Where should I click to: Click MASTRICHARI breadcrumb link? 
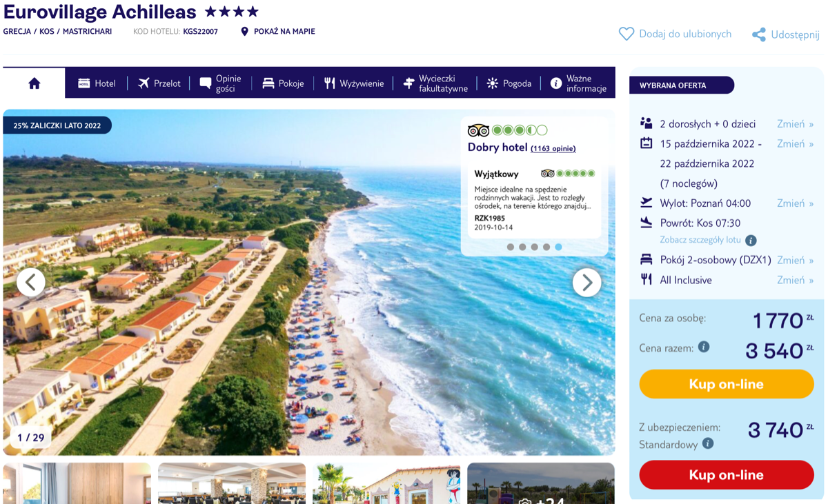[87, 32]
